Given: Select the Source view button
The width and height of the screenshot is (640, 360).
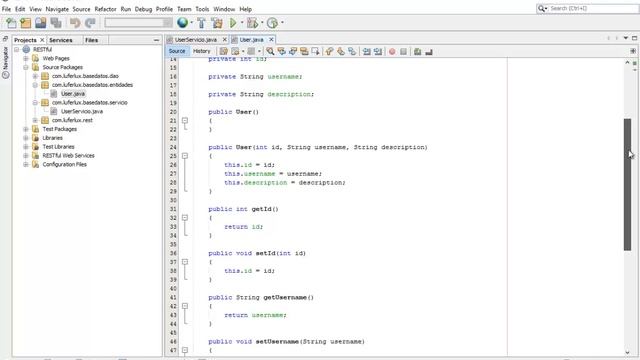Looking at the screenshot, I should coord(177,51).
